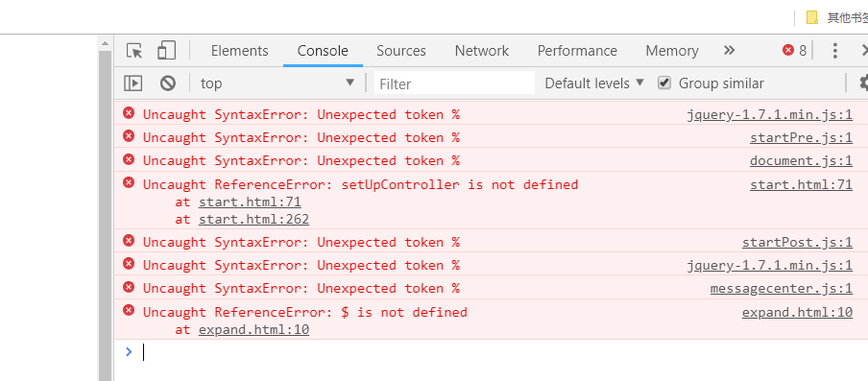Switch to the Network tab

[x=482, y=51]
